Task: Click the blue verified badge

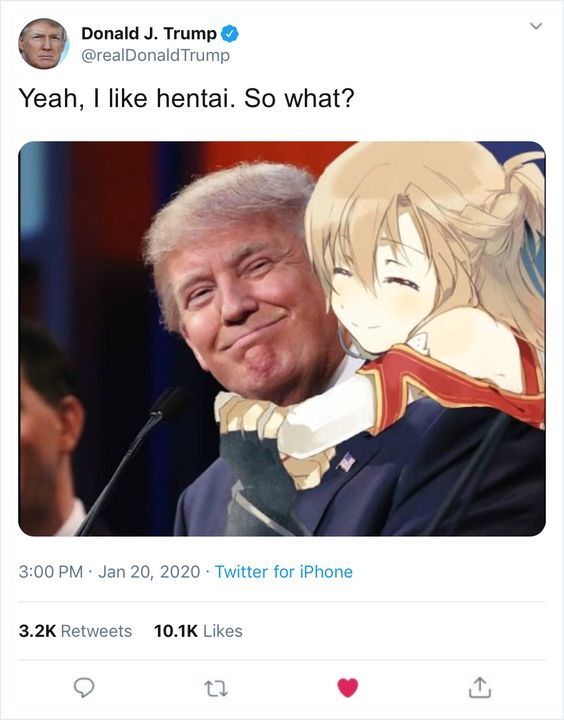Action: (x=230, y=34)
